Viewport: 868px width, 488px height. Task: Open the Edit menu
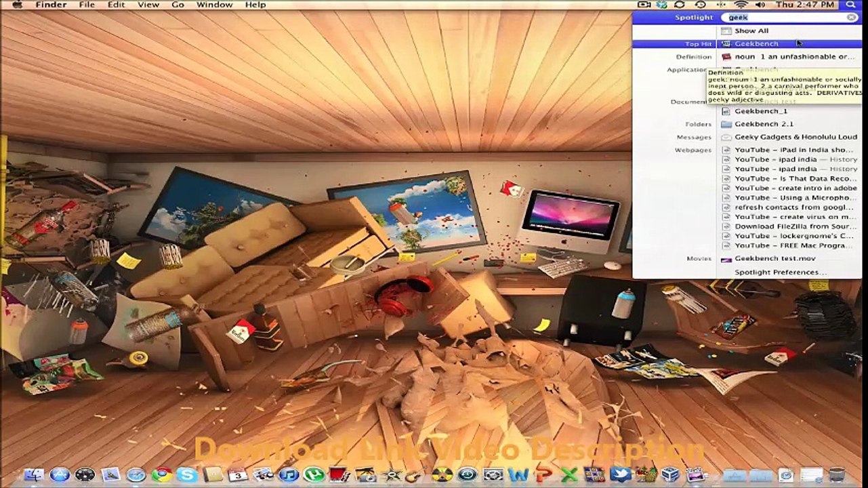point(117,5)
